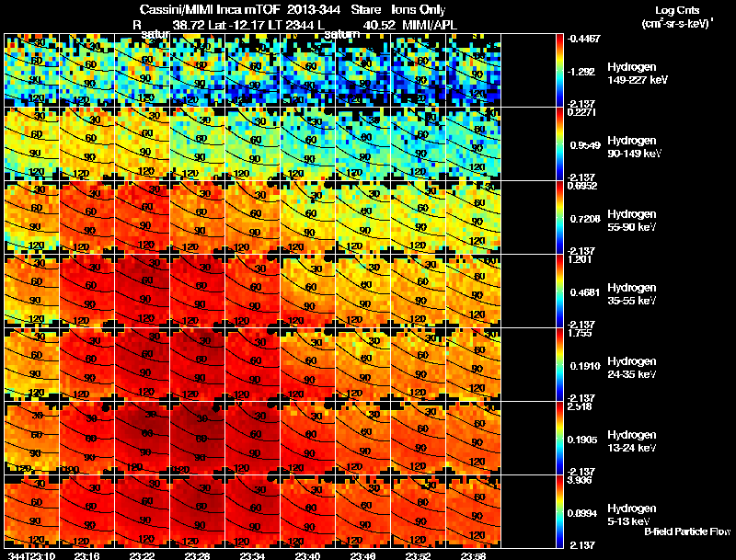The height and width of the screenshot is (560, 736).
Task: Click the 0.7208 scale value
Action: click(585, 219)
